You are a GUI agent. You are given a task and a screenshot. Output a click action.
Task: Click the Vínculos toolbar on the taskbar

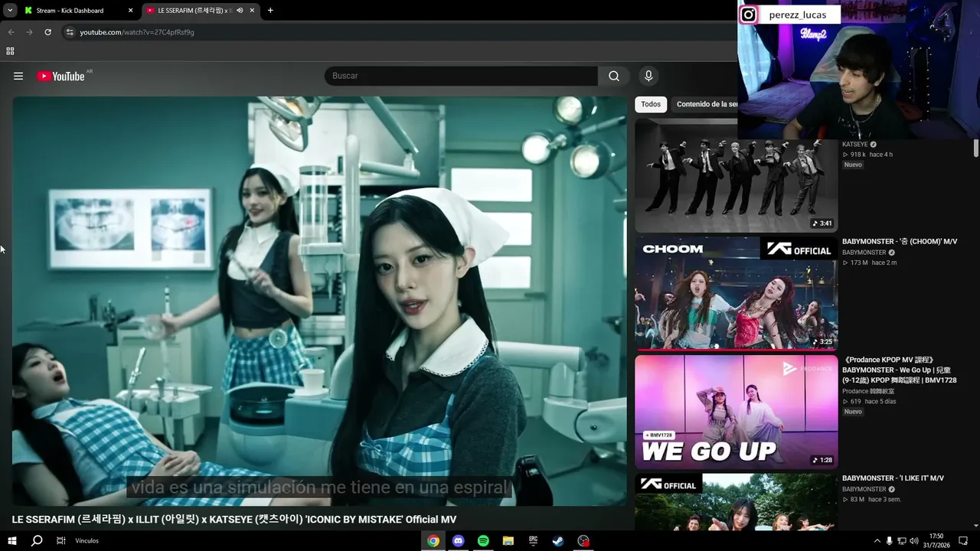[x=87, y=541]
